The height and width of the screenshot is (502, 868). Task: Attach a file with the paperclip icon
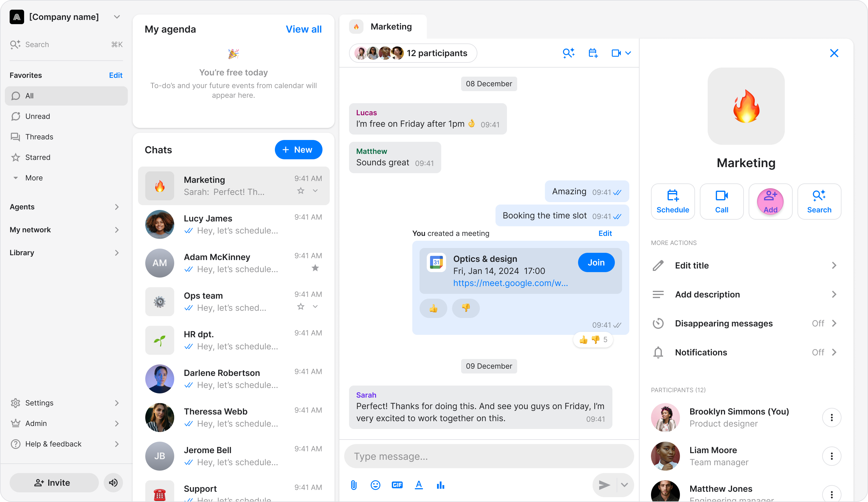354,485
